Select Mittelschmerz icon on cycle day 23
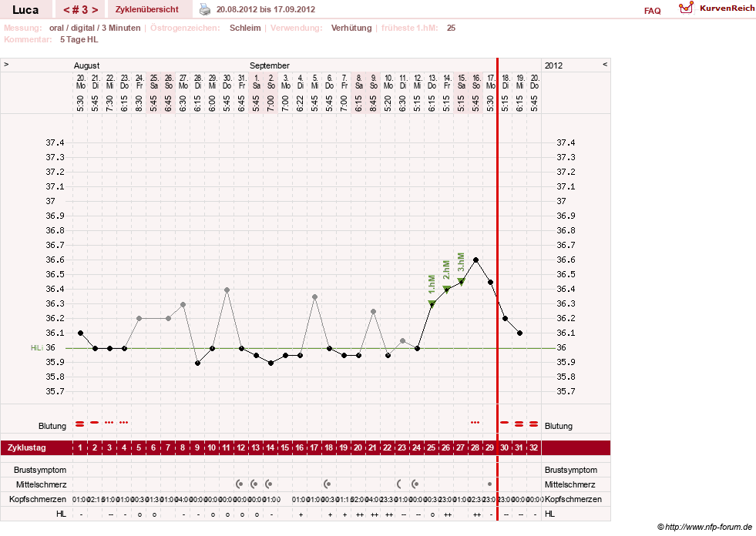Image resolution: width=756 pixels, height=536 pixels. tap(399, 484)
